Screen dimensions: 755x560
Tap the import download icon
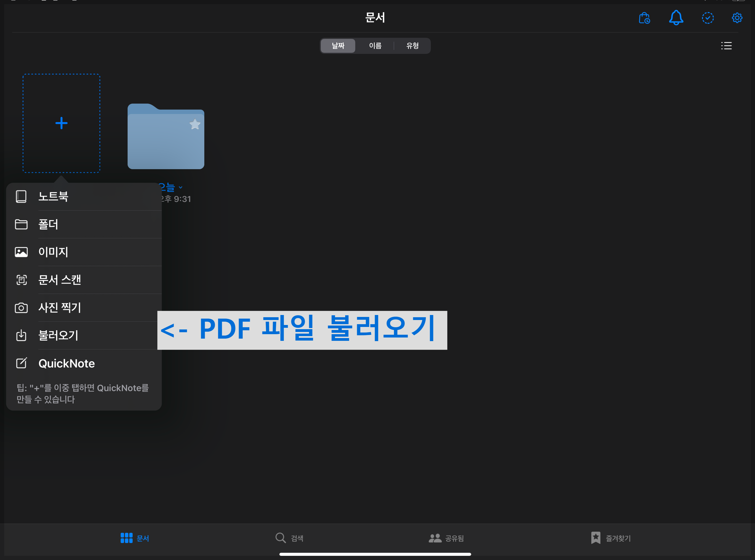pos(21,335)
